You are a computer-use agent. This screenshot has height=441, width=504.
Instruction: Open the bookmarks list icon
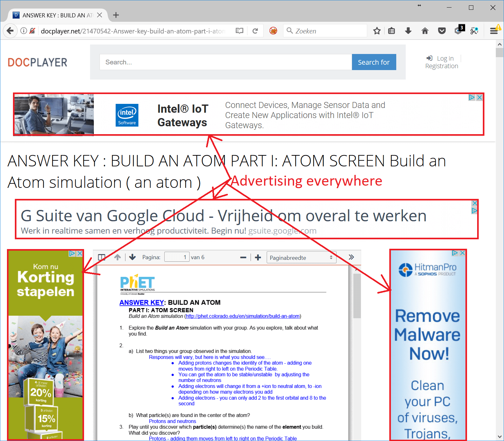[392, 31]
